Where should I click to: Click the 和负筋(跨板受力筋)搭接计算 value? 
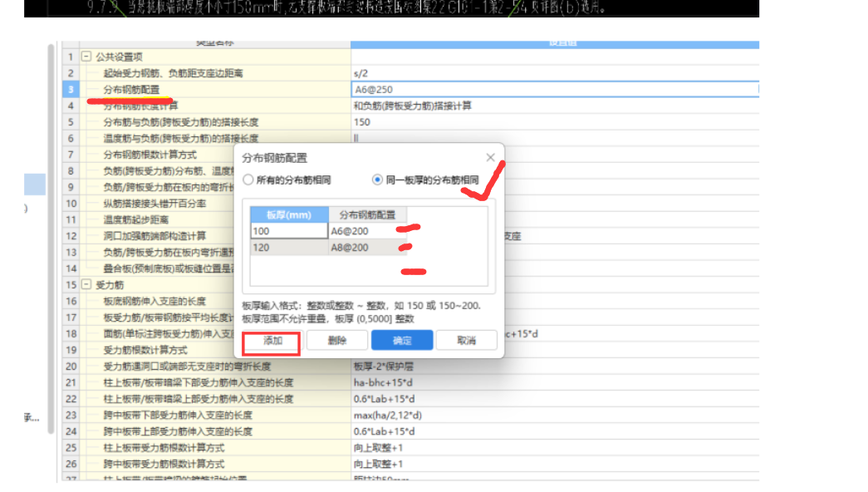(555, 106)
